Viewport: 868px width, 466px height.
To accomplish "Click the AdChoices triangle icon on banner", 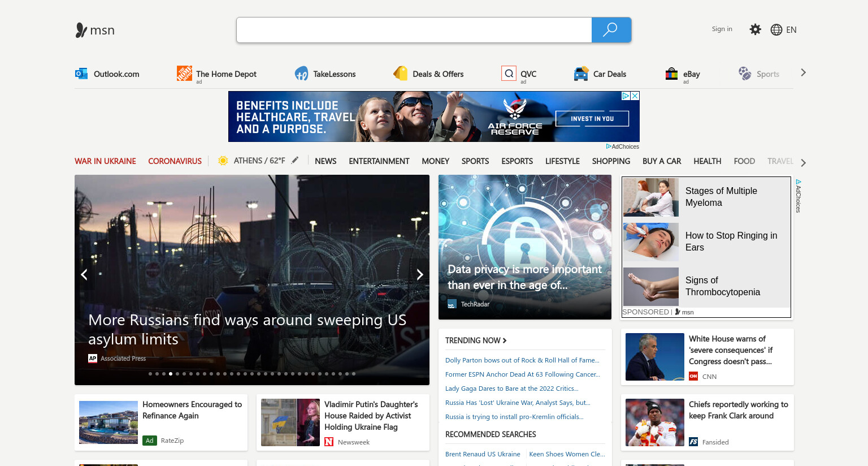I will click(626, 96).
